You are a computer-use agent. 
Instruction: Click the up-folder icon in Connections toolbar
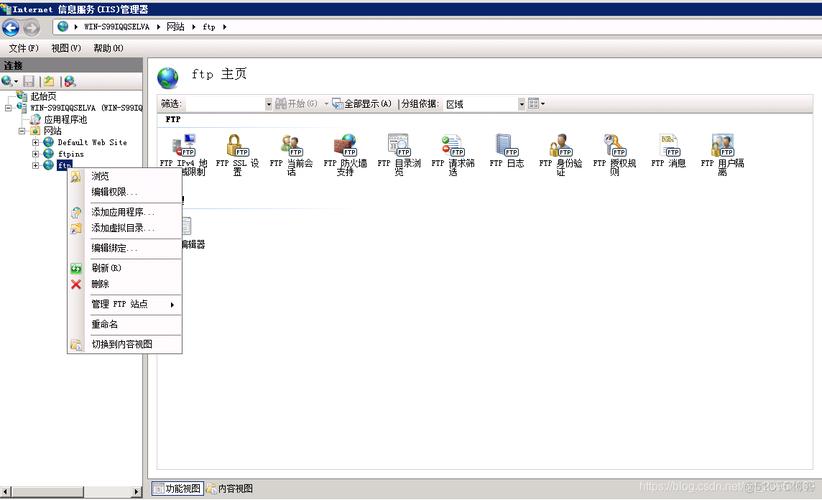point(49,81)
